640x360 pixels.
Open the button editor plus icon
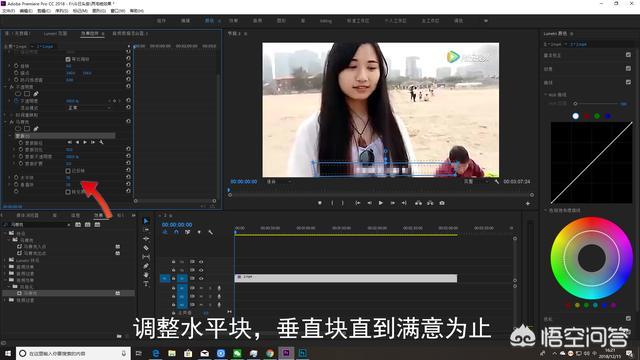(528, 203)
